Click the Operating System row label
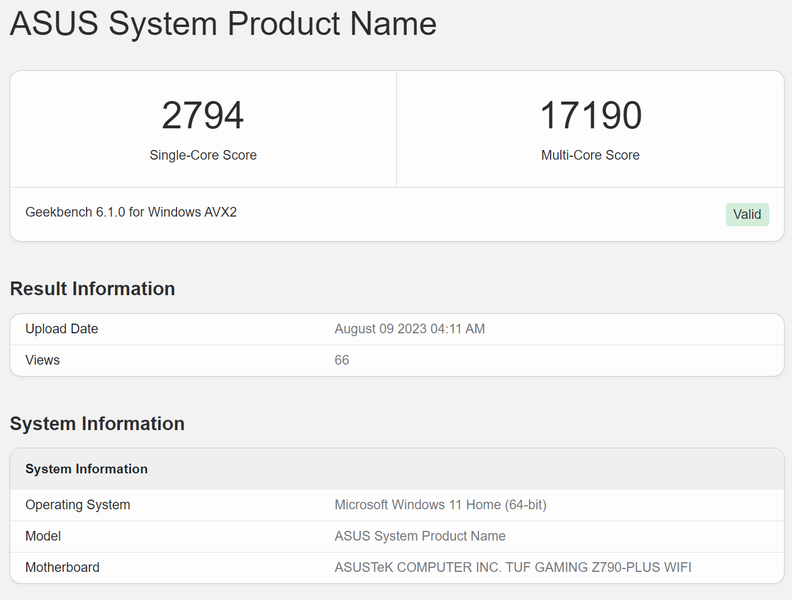792x600 pixels. pyautogui.click(x=78, y=505)
